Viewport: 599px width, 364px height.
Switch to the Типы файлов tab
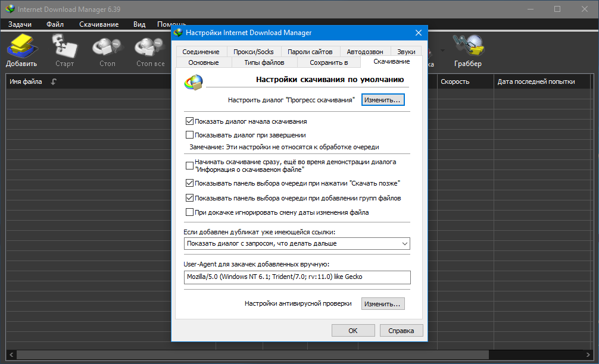pyautogui.click(x=264, y=62)
